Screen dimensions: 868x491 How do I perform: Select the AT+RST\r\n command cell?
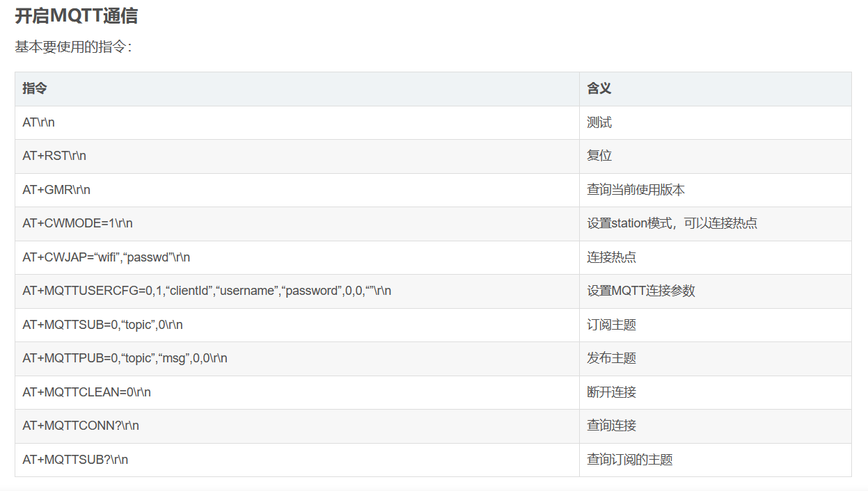[x=54, y=156]
